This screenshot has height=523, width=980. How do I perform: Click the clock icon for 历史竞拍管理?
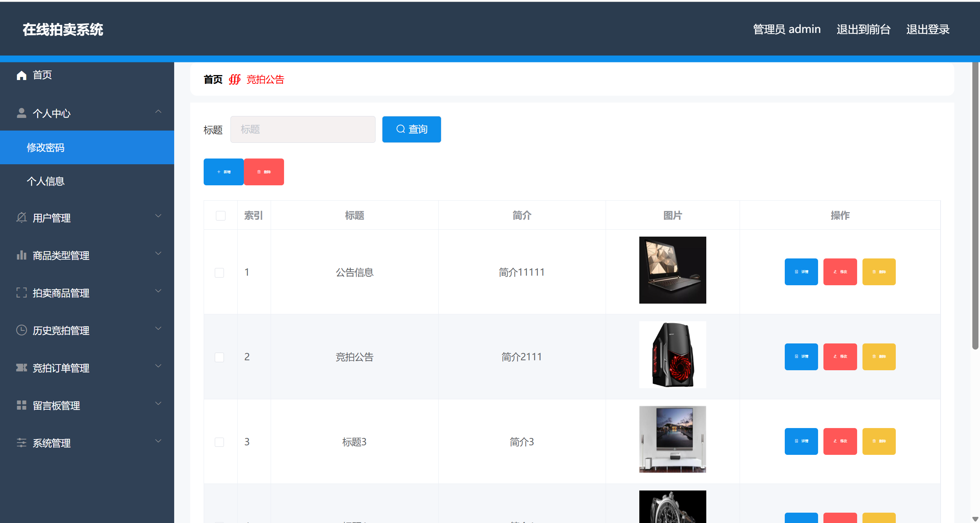click(x=21, y=330)
